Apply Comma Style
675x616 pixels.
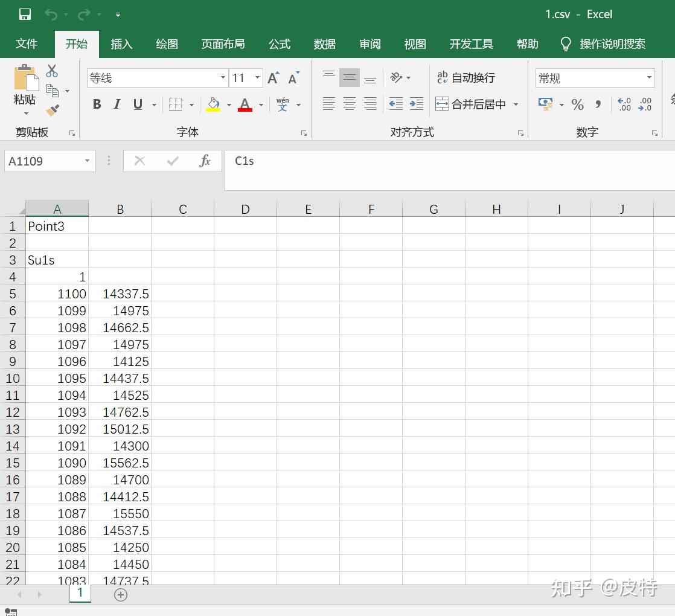[x=598, y=104]
